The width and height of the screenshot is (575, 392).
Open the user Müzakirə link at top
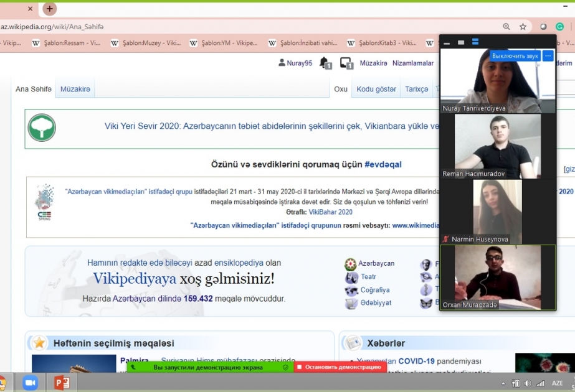click(x=373, y=63)
